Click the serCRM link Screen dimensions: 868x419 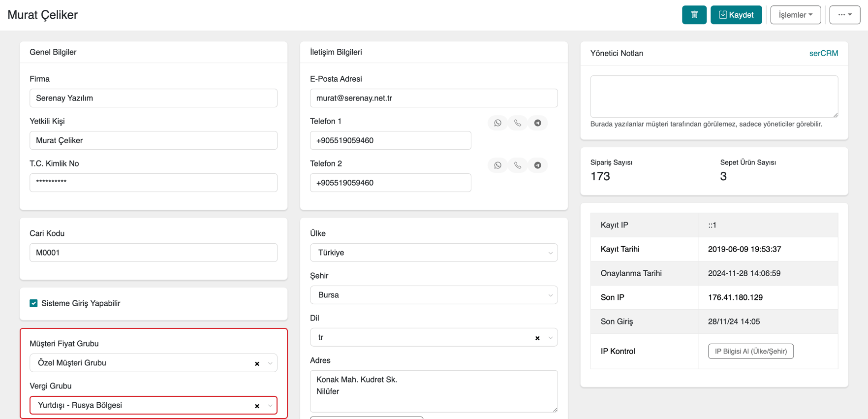[823, 53]
